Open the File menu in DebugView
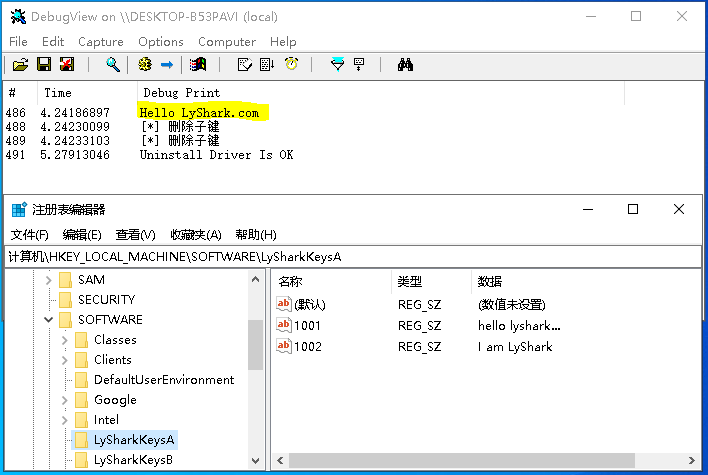Screen dimensions: 708x475 18,42
